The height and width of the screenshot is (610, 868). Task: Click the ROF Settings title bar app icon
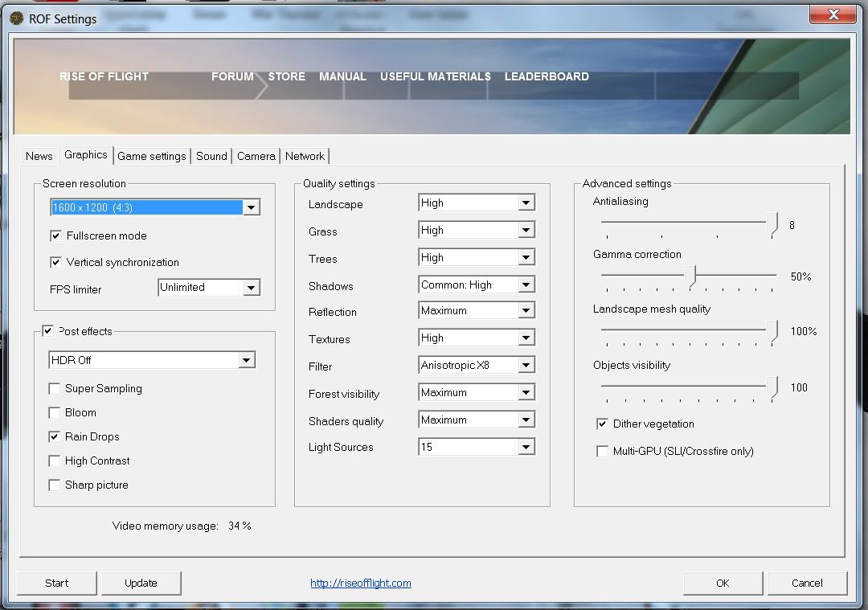pyautogui.click(x=17, y=18)
